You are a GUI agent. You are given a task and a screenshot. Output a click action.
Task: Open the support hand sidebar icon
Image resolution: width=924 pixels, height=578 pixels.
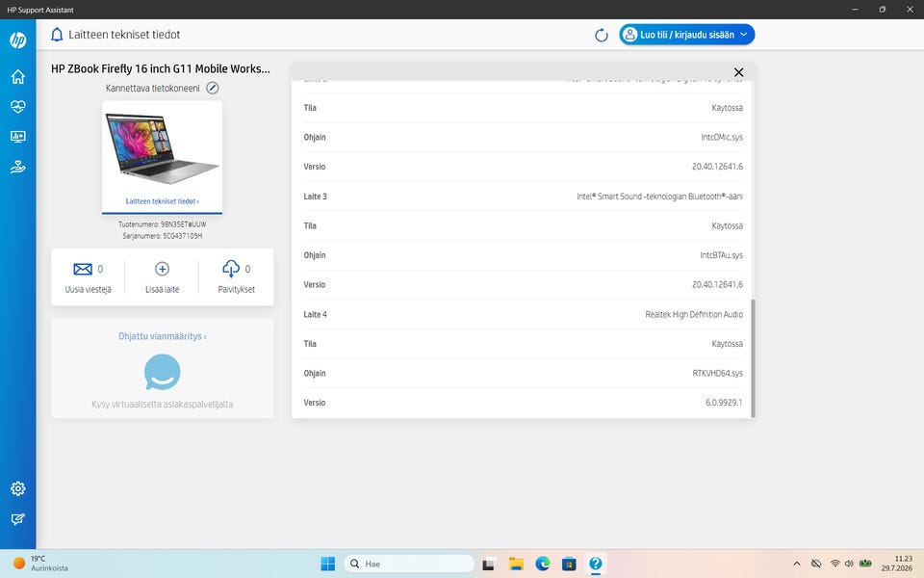click(17, 168)
